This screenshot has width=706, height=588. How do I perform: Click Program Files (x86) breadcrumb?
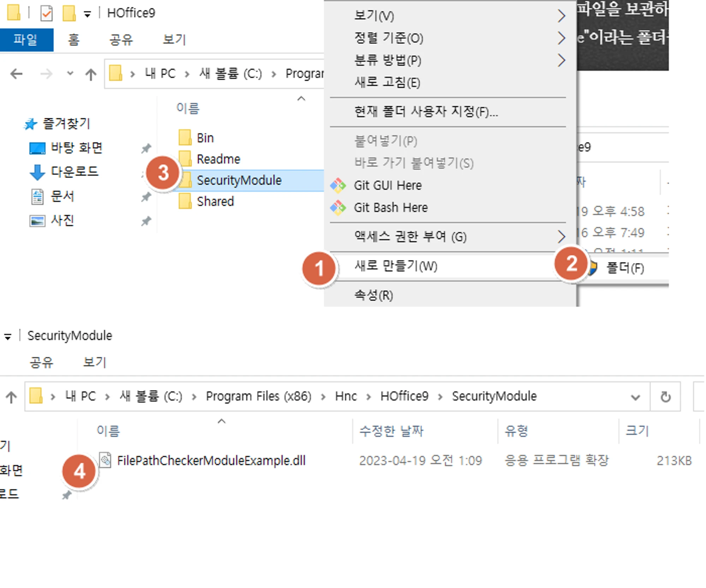[x=258, y=396]
